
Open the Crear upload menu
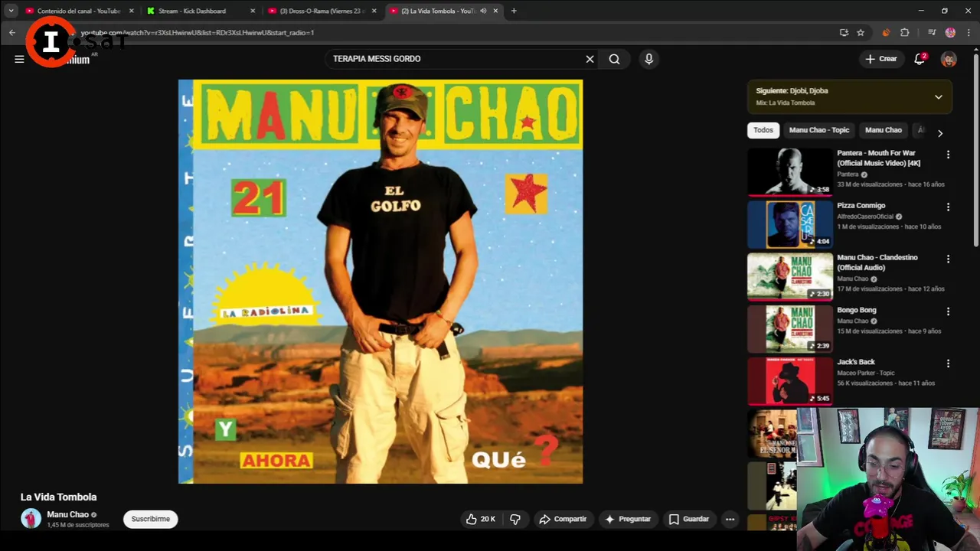tap(880, 59)
